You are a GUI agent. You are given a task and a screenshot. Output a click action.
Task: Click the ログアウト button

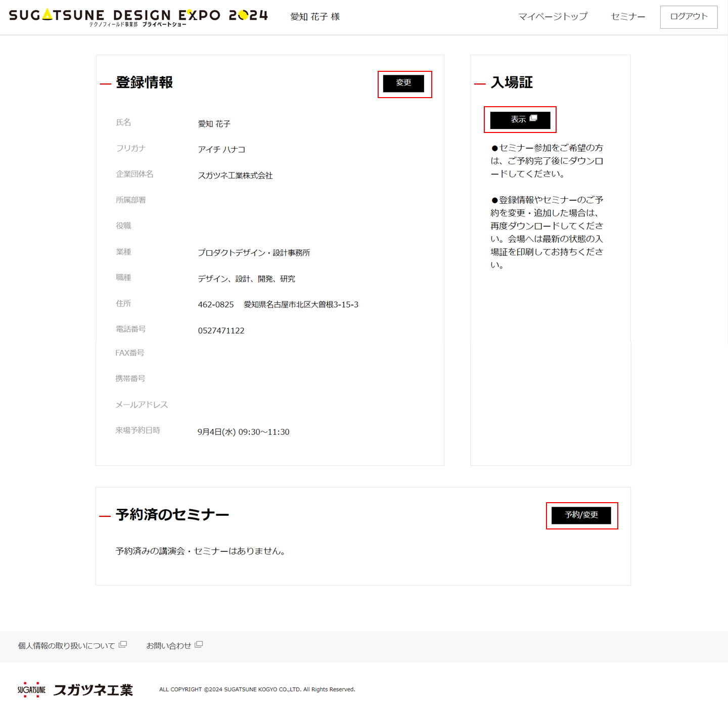coord(689,17)
